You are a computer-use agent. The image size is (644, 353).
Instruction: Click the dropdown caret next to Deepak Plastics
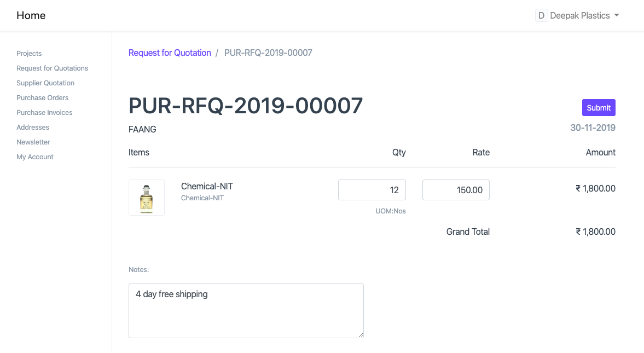click(617, 15)
